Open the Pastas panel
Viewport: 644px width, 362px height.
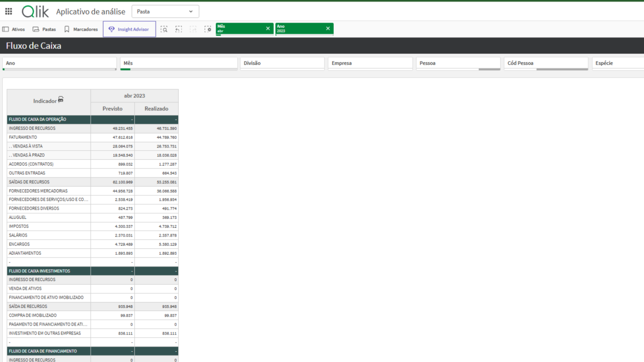[x=44, y=29]
